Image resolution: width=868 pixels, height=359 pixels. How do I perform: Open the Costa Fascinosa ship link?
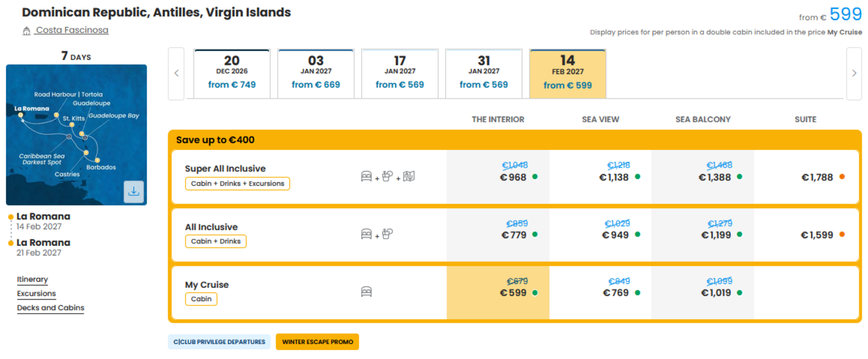(x=72, y=30)
